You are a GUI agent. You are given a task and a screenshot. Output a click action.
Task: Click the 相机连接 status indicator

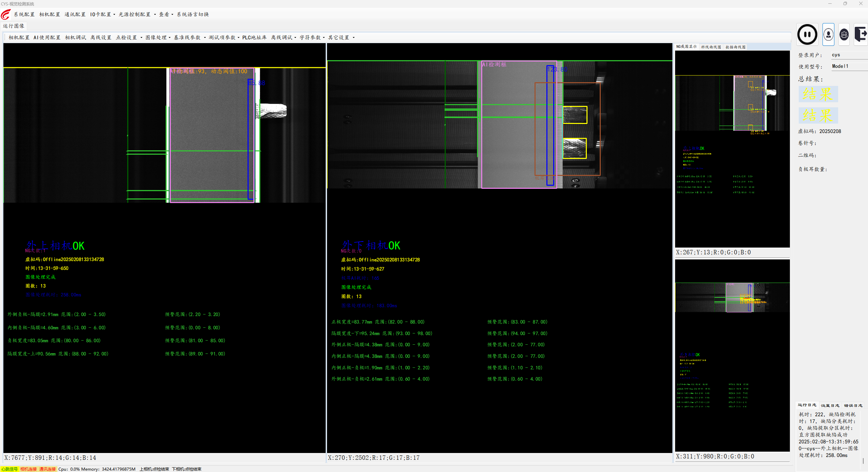[x=28, y=469]
